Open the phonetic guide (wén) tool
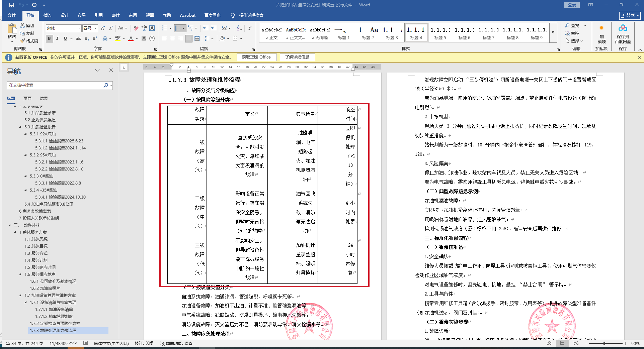Image resolution: width=644 pixels, height=349 pixels. 144,28
